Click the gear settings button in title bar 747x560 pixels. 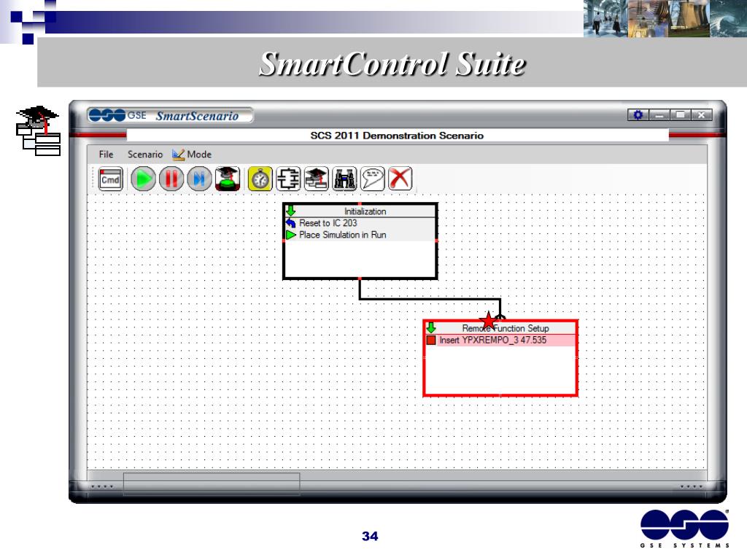[638, 114]
